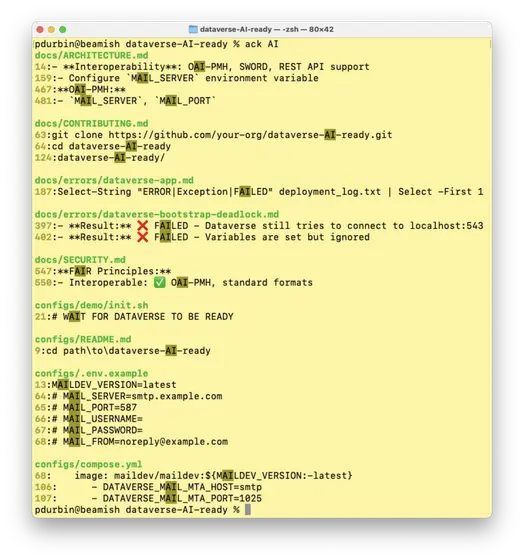The height and width of the screenshot is (560, 524).
Task: Click the docs/SECURITY.md filename
Action: click(x=80, y=260)
